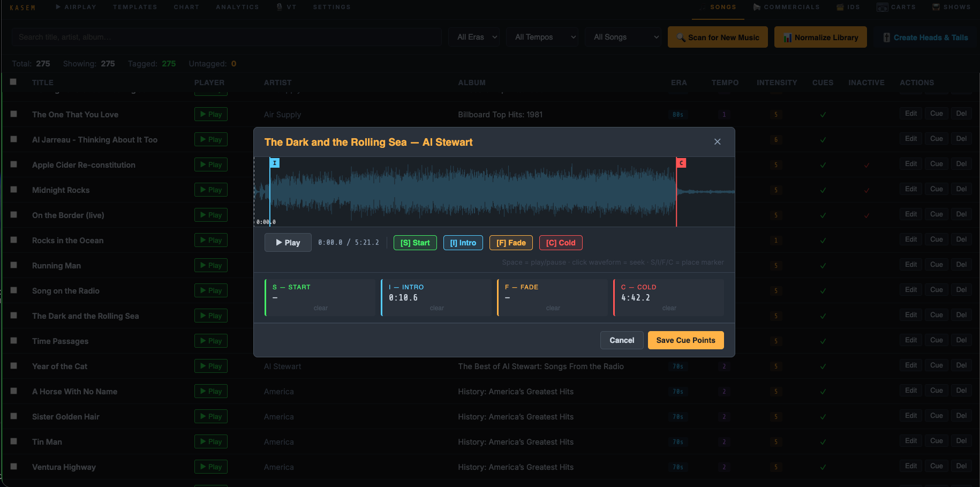980x487 pixels.
Task: Place the [F] Fade marker
Action: pos(511,243)
